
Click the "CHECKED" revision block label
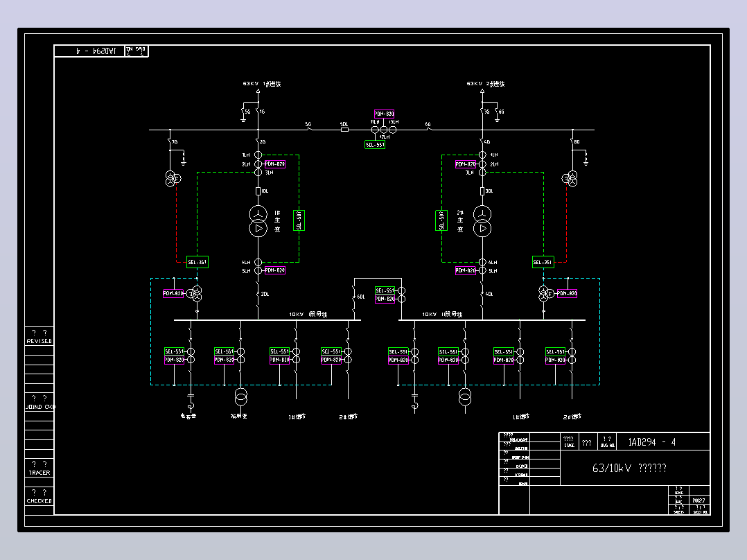[x=39, y=501]
